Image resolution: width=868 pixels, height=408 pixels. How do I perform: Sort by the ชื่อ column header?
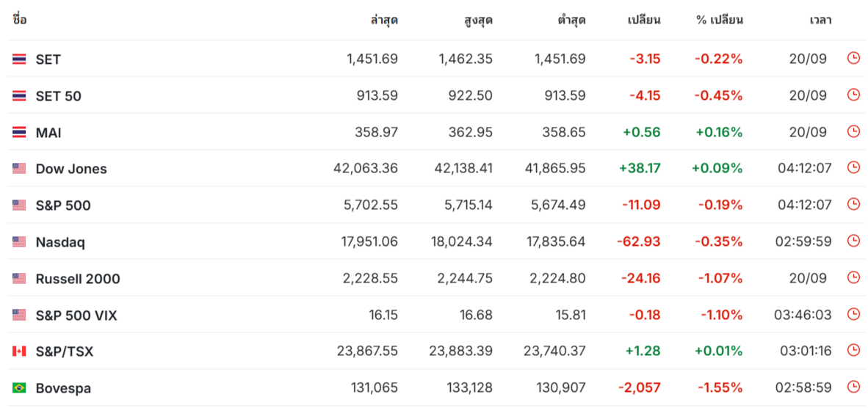[19, 20]
